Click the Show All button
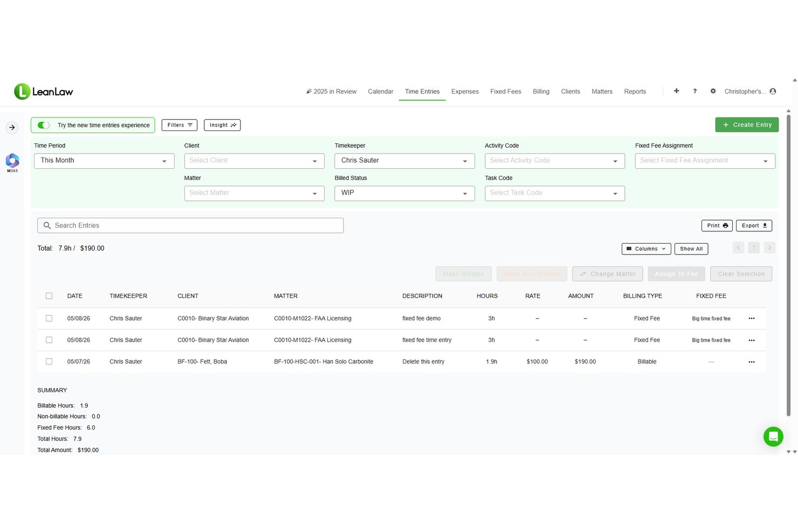The width and height of the screenshot is (798, 532). [691, 248]
